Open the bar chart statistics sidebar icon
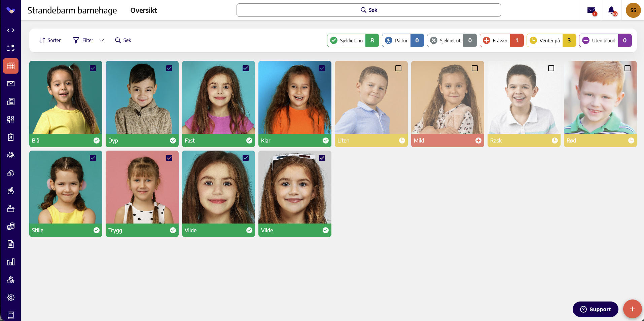Screen dimensions: 644x321 (x=11, y=262)
